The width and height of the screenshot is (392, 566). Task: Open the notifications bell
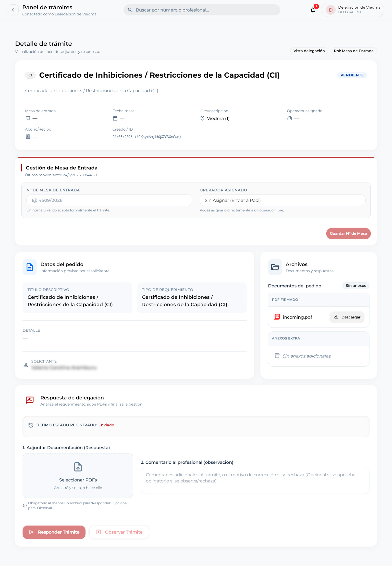point(313,10)
